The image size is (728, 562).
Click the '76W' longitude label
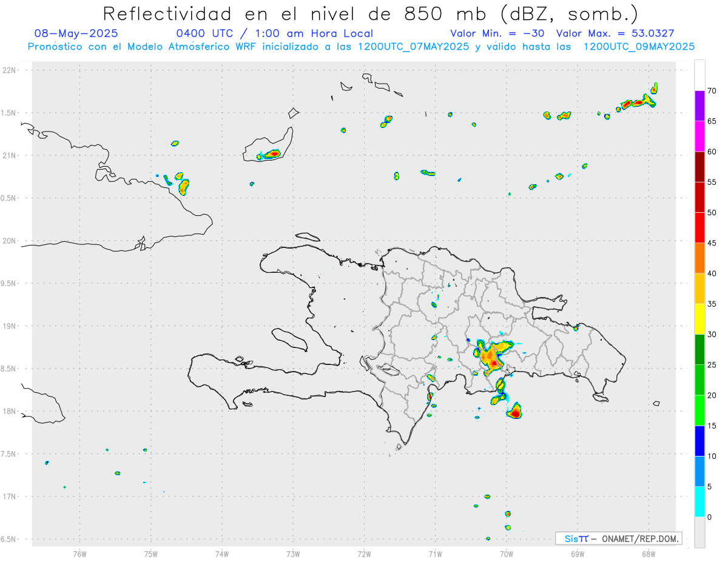click(79, 553)
